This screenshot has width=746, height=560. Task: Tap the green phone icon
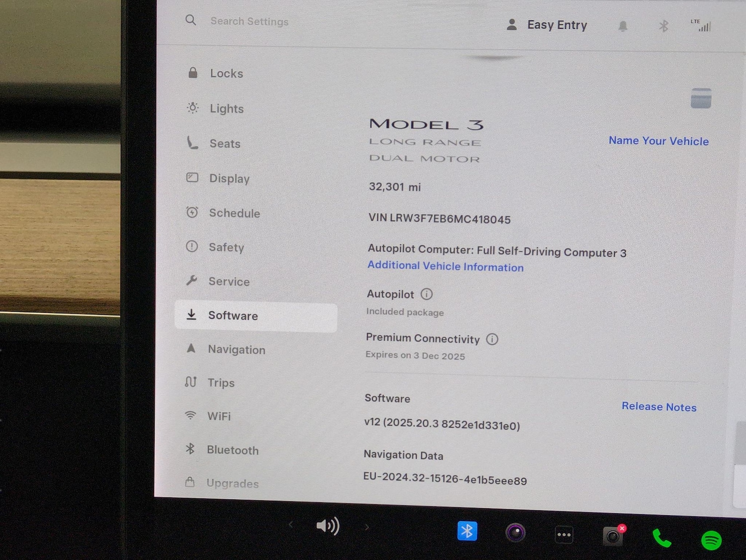click(662, 538)
